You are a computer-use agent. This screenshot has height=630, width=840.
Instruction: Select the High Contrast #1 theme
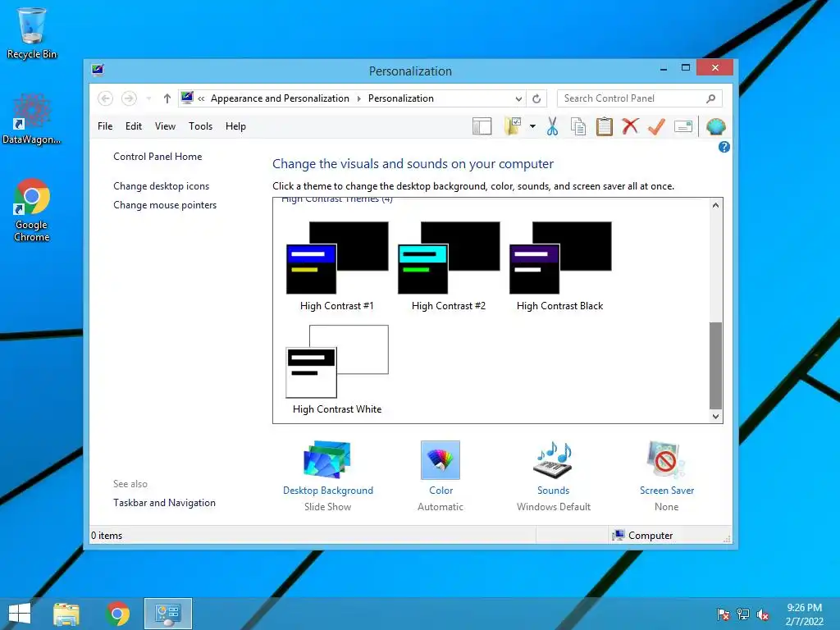click(337, 267)
